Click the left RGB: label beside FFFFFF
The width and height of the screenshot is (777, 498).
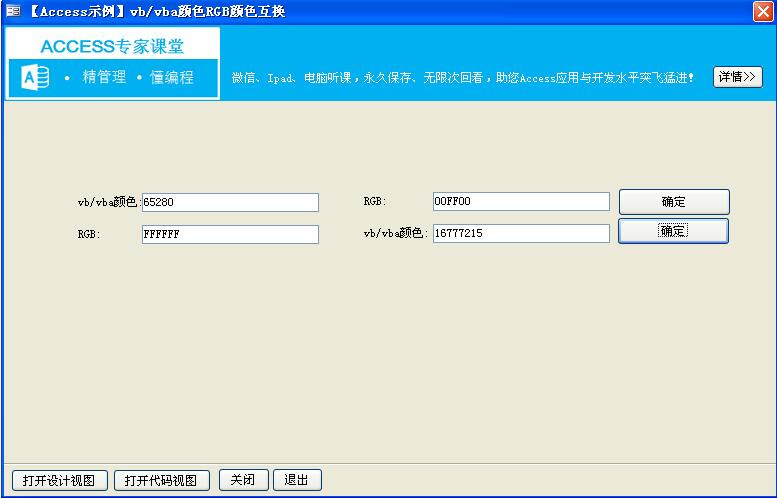pyautogui.click(x=89, y=234)
